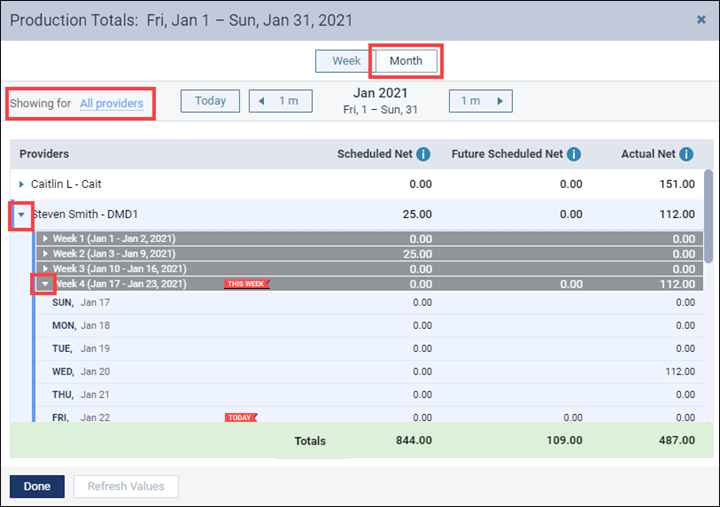Open Scheduled Net info icon
This screenshot has height=507, width=720.
(x=423, y=154)
